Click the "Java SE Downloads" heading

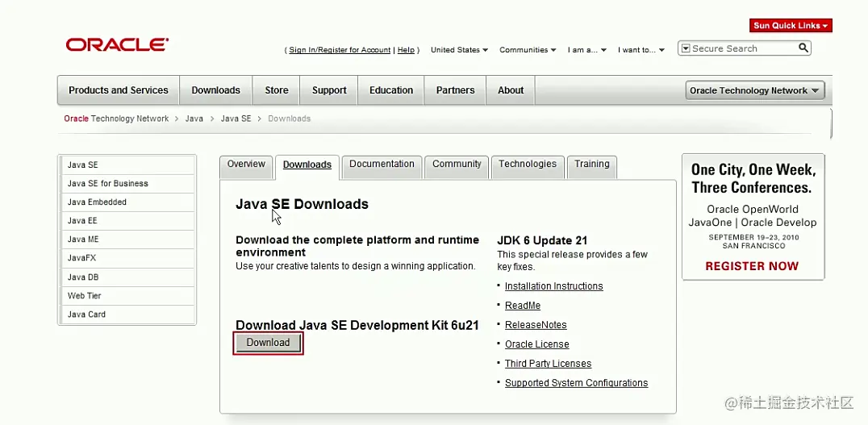pos(303,204)
